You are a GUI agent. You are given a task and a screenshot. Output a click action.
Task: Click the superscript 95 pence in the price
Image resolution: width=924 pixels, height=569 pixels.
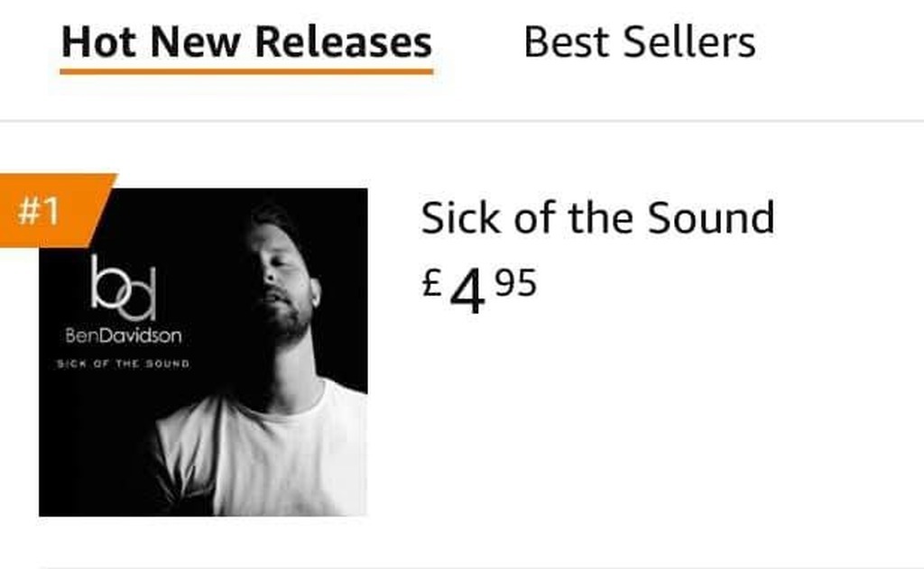[515, 282]
